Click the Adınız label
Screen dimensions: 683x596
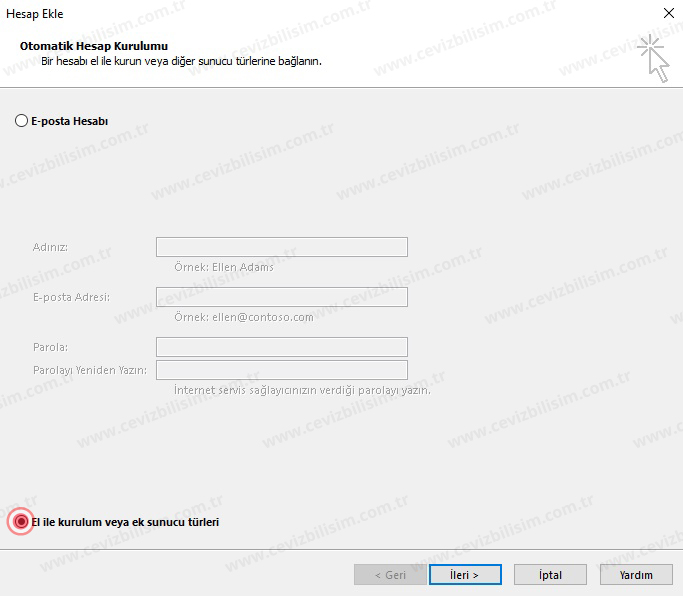pyautogui.click(x=50, y=247)
